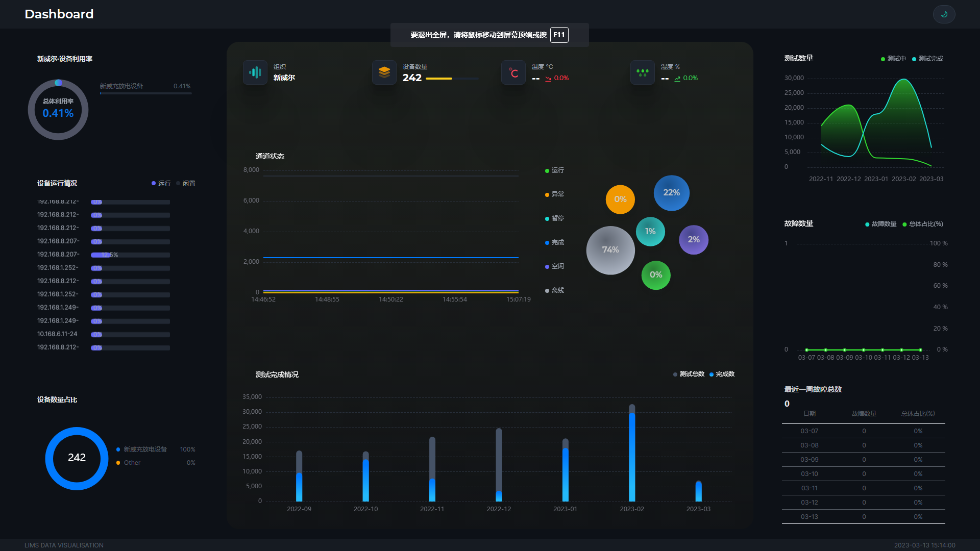Toggle Other legend in donut chart
This screenshot has height=551, width=980.
pyautogui.click(x=128, y=463)
